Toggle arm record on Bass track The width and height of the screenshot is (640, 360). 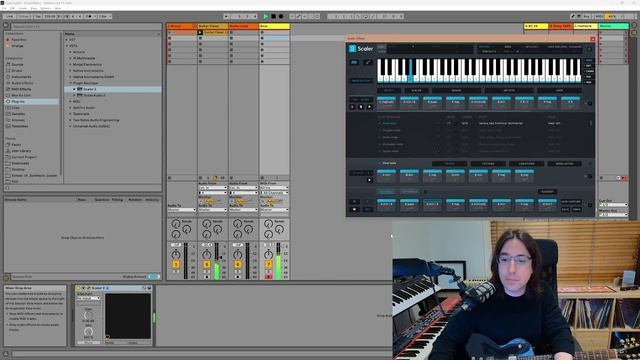pyautogui.click(x=268, y=277)
